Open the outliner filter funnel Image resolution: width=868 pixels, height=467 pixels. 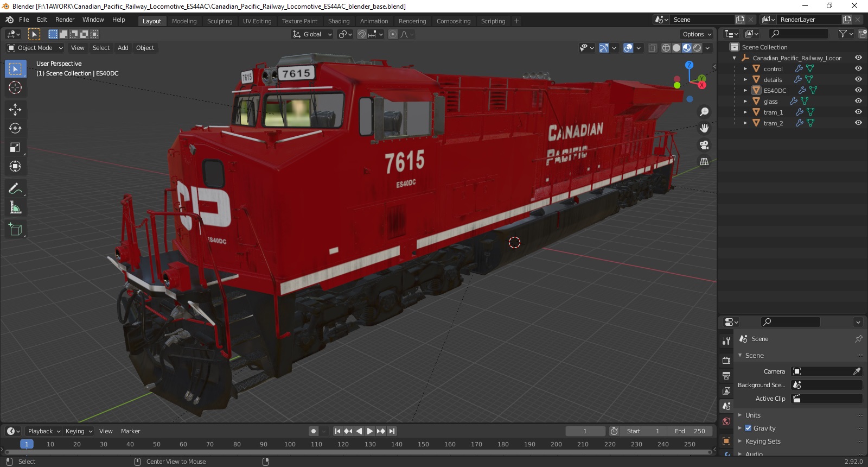click(843, 34)
